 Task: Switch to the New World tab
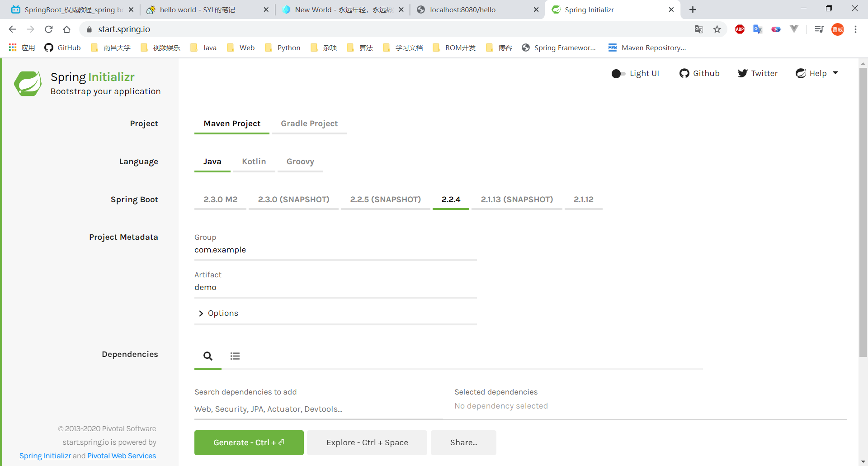point(342,10)
